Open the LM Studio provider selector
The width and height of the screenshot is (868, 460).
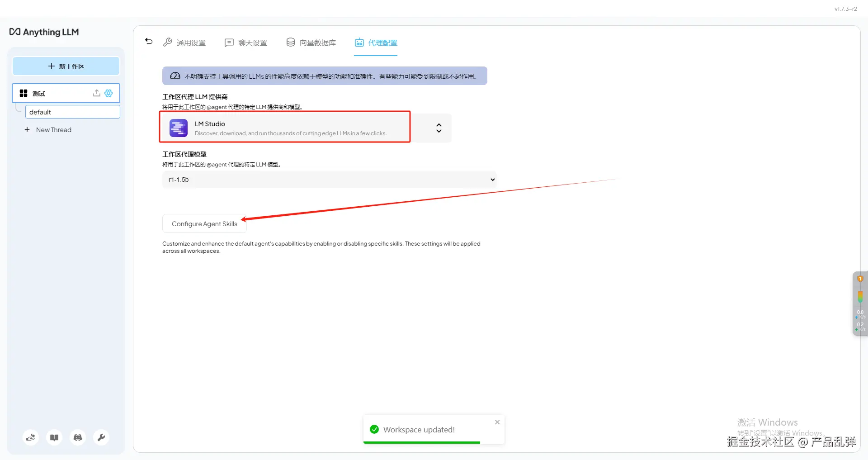307,128
